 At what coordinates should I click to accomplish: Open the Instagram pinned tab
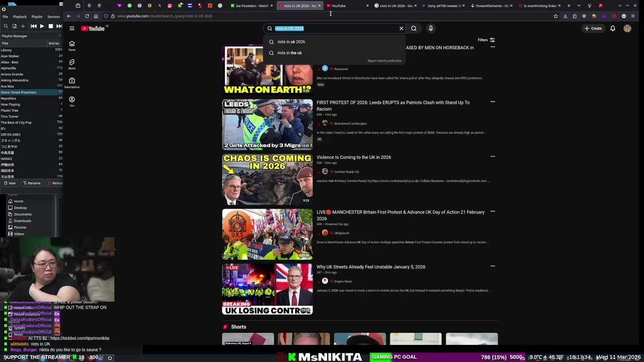[x=170, y=6]
